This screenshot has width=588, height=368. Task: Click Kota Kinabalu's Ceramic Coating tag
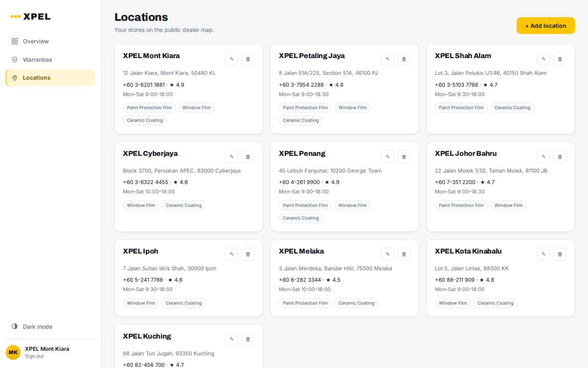(x=496, y=303)
